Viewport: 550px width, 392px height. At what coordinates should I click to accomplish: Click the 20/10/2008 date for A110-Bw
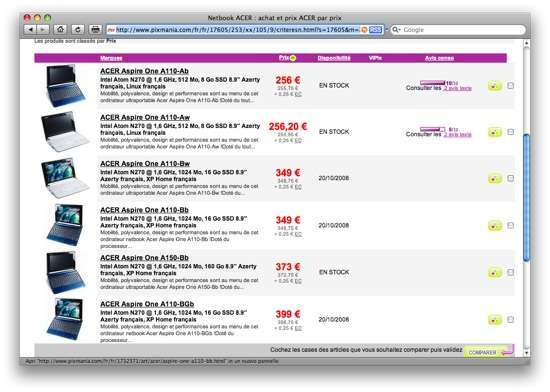334,178
